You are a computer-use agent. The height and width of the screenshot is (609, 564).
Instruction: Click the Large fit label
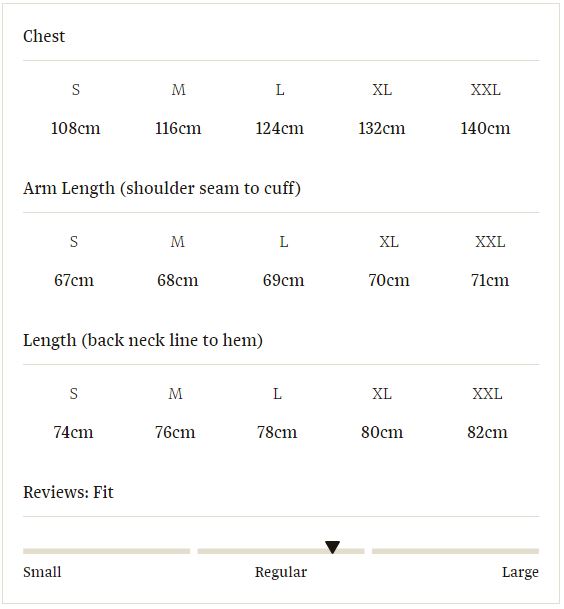point(520,572)
